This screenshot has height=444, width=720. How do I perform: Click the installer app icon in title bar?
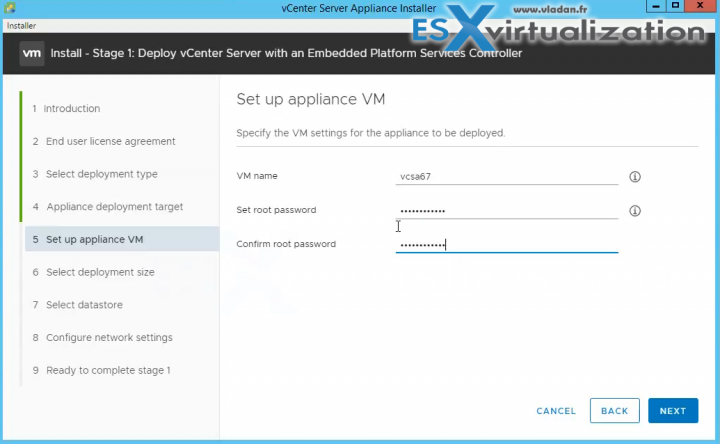(x=9, y=8)
